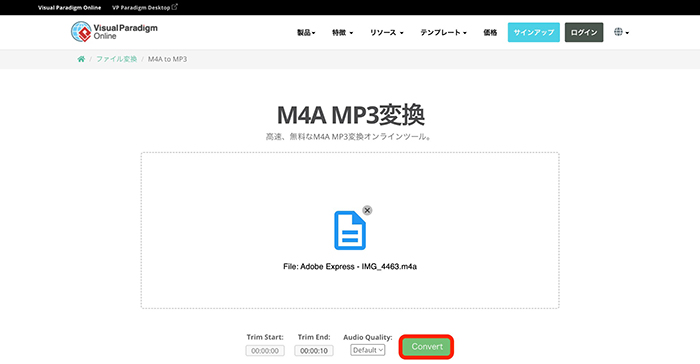The image size is (700, 364).
Task: Expand the テンプレート menu
Action: coord(443,33)
